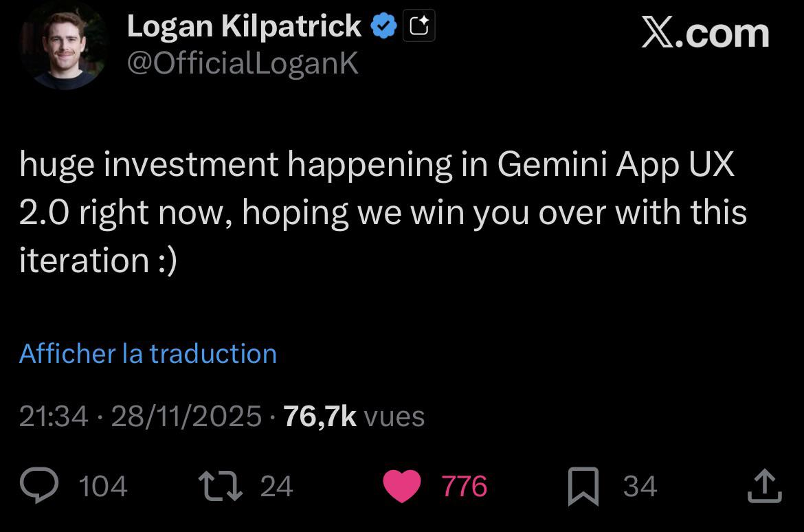The width and height of the screenshot is (804, 532).
Task: Tap the blue verified checkmark badge
Action: 383,27
